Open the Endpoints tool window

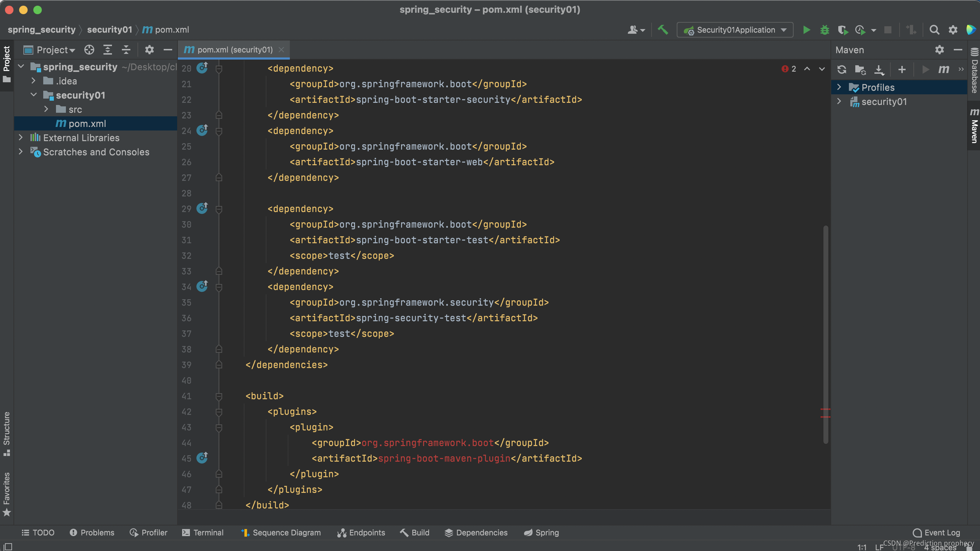pyautogui.click(x=361, y=532)
